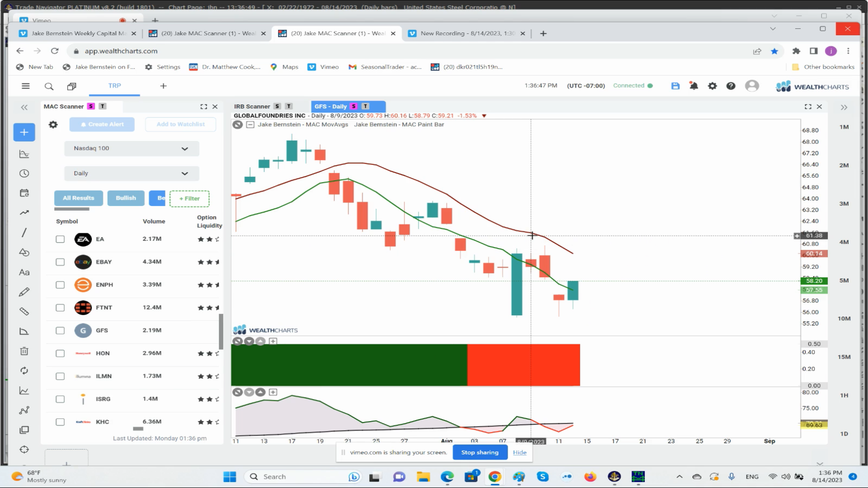The width and height of the screenshot is (868, 488).
Task: Open Jake Bernstein Weekly Capital browser tab
Action: coord(78,33)
